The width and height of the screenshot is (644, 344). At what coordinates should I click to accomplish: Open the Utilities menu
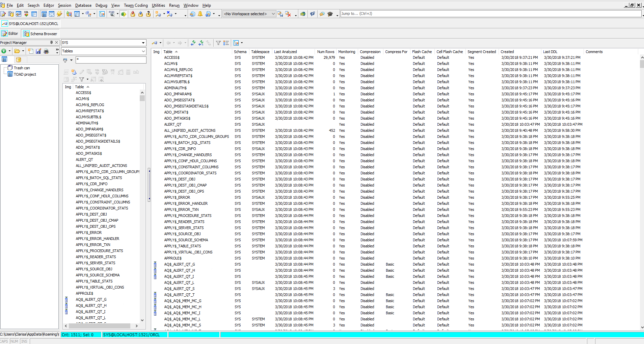[x=158, y=5]
